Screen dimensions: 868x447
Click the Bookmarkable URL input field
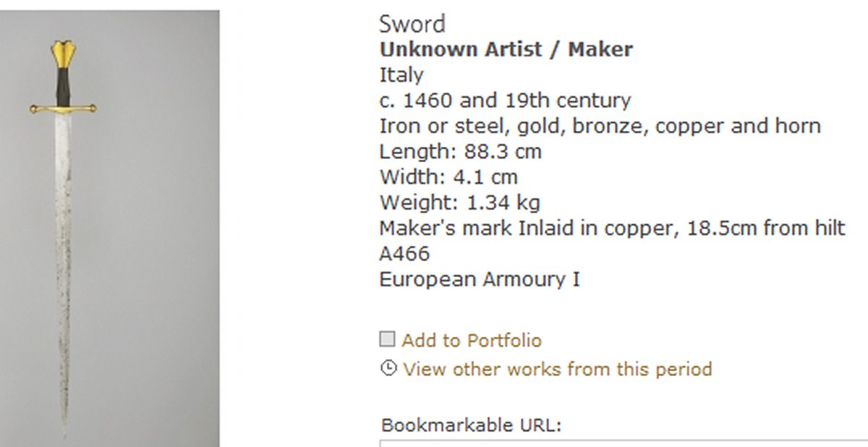tap(622, 442)
